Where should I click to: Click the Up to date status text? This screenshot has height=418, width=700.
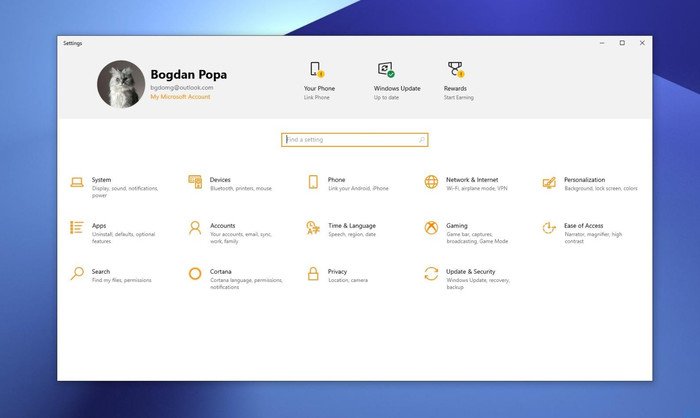(x=386, y=97)
